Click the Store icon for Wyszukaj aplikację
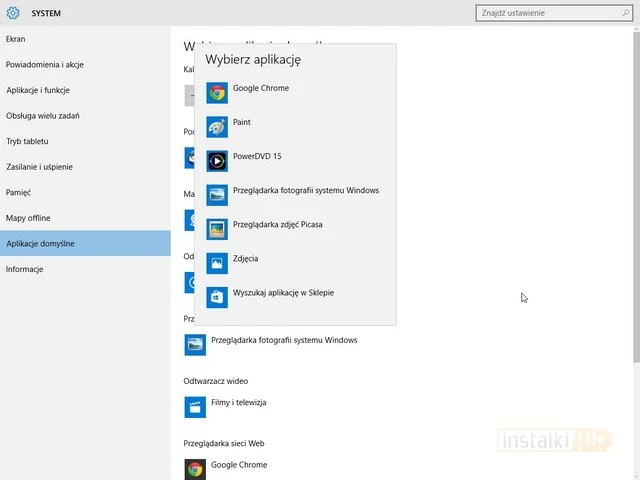 click(217, 297)
